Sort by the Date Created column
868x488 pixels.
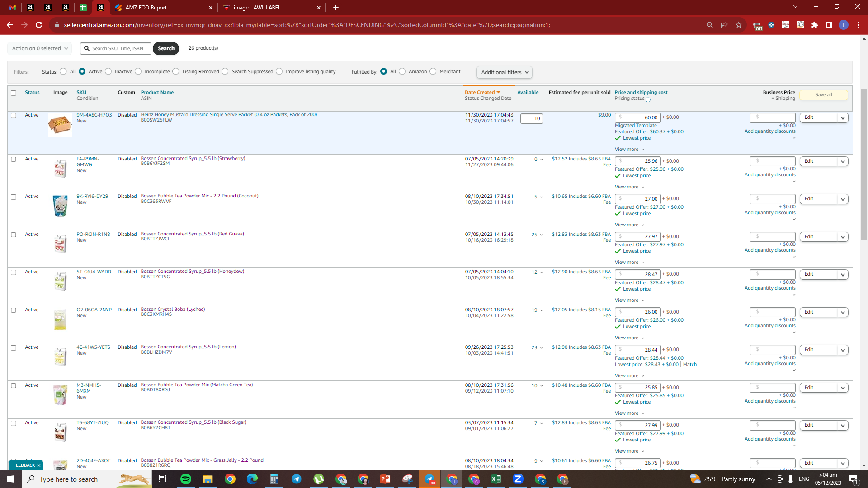pyautogui.click(x=482, y=92)
